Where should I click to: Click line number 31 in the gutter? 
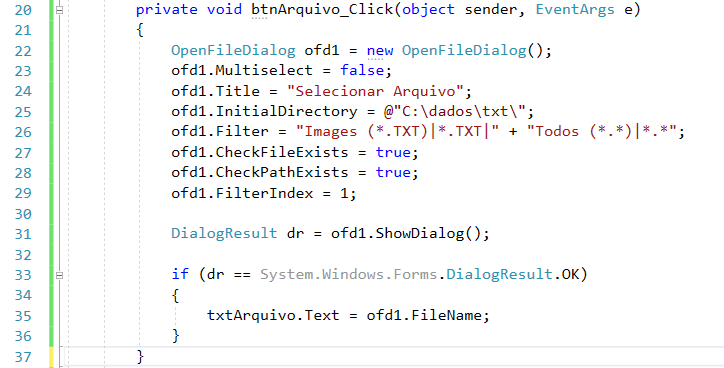point(23,234)
